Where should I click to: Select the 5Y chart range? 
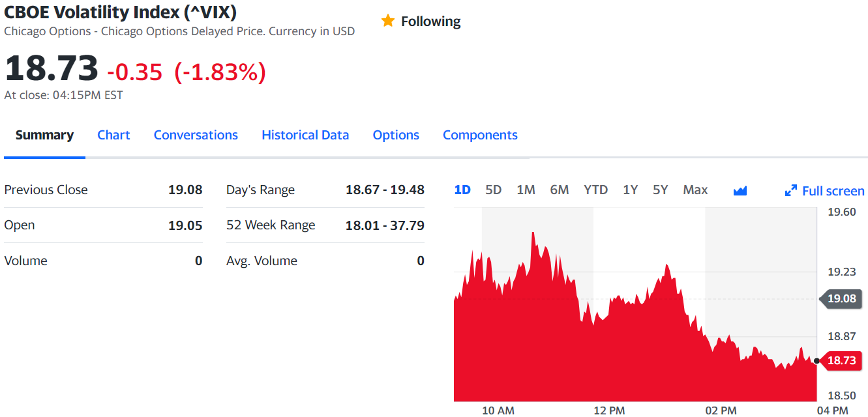661,190
